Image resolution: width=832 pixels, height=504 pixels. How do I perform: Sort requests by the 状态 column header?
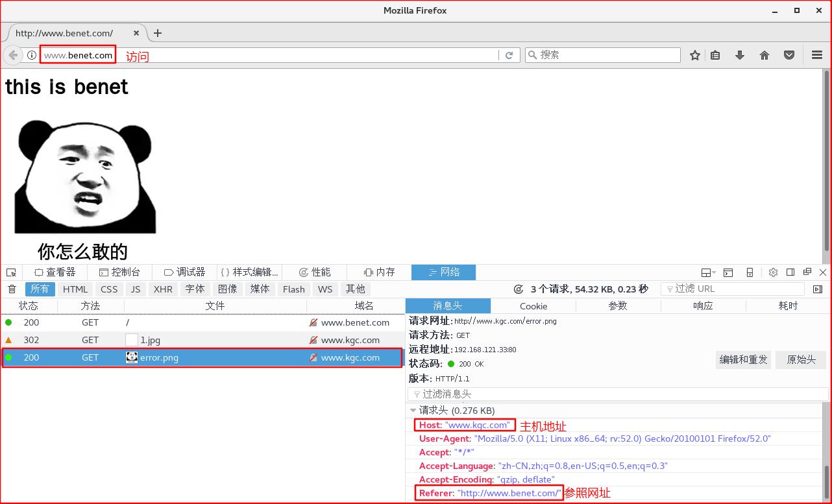coord(29,306)
